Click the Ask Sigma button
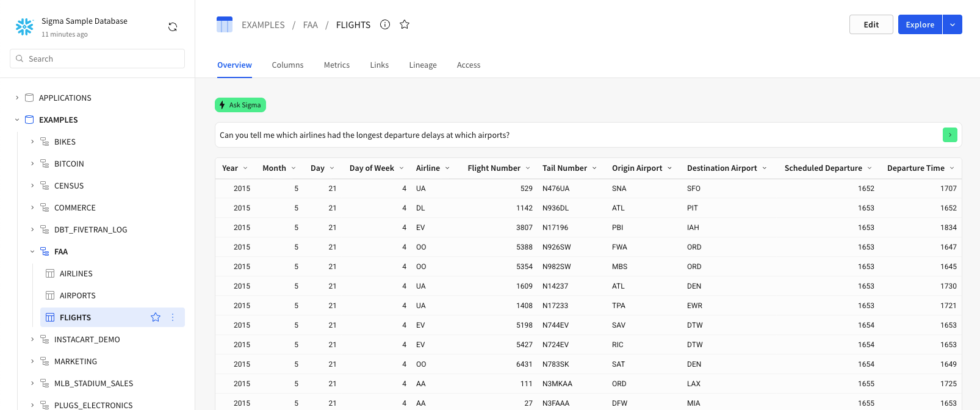 (x=240, y=105)
